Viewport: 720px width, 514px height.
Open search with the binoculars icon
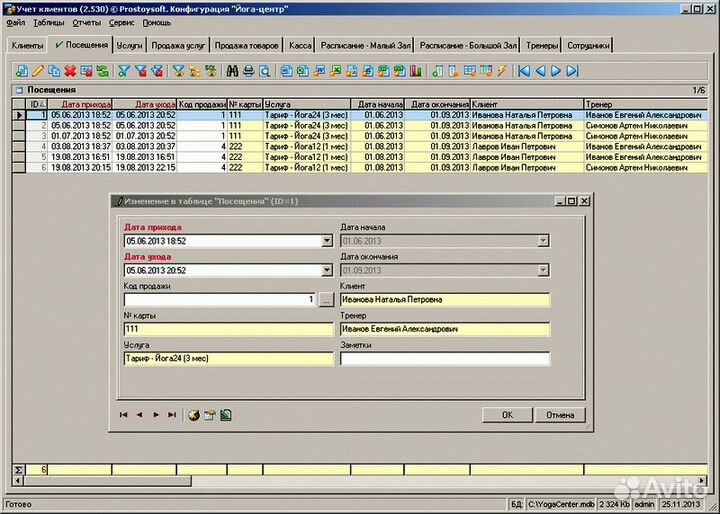coord(232,71)
